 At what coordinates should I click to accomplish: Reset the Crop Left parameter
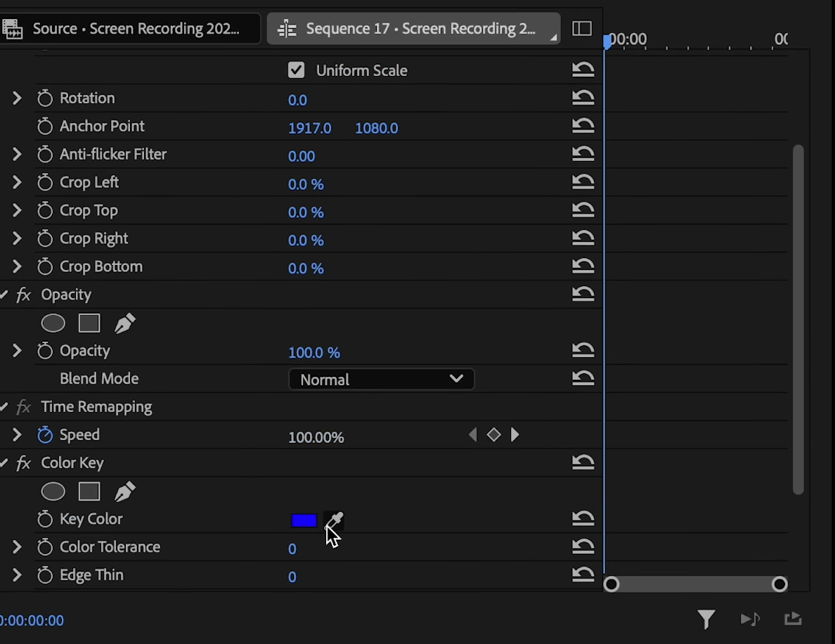click(583, 182)
